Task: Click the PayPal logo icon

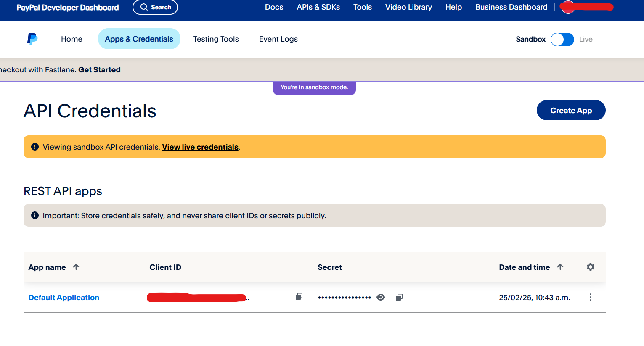Action: (x=32, y=39)
